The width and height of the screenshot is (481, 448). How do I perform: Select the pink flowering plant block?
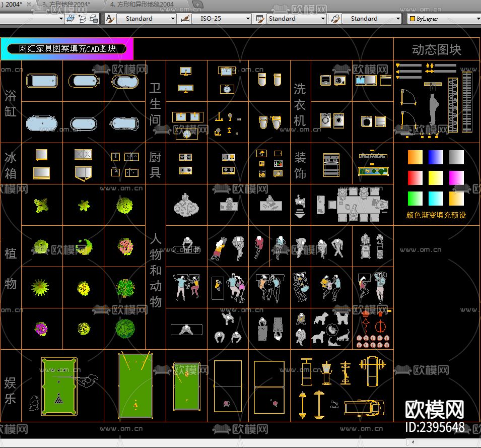click(125, 246)
